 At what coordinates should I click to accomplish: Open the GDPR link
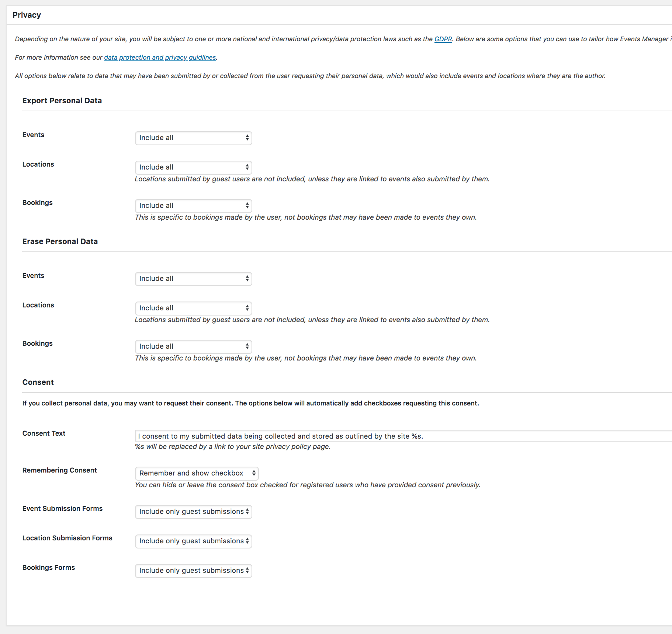(x=443, y=39)
